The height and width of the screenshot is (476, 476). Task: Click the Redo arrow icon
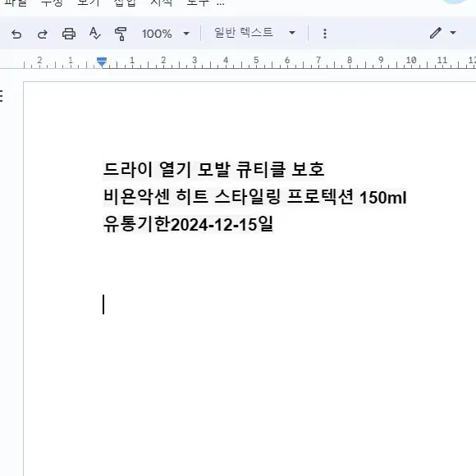42,34
